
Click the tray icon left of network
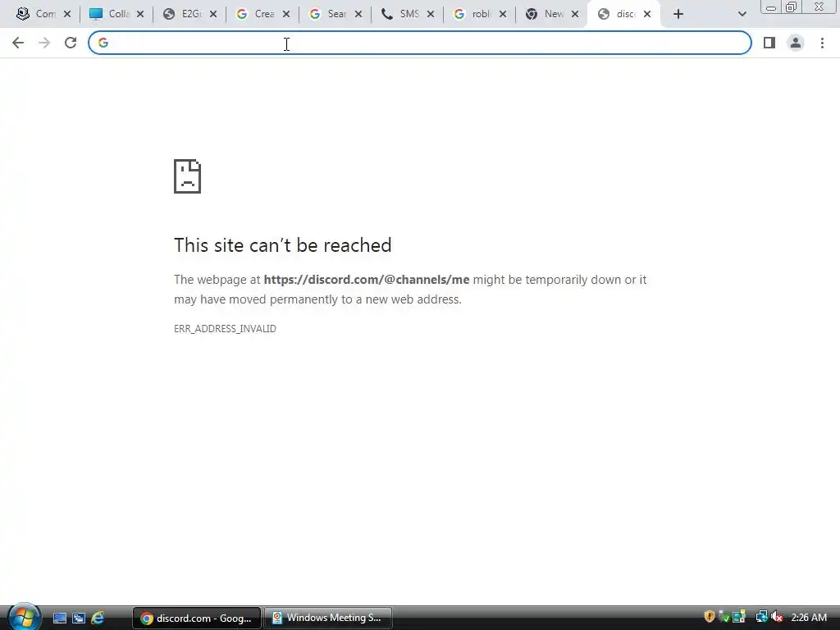(x=739, y=617)
